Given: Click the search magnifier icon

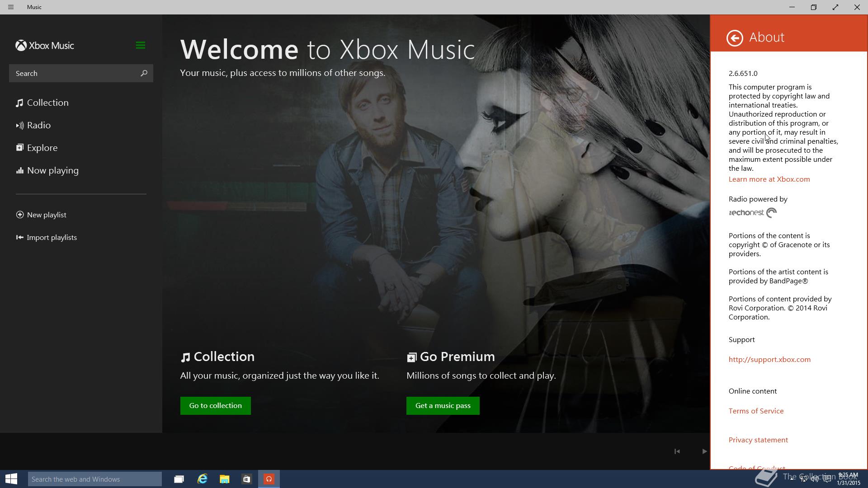Looking at the screenshot, I should 144,73.
